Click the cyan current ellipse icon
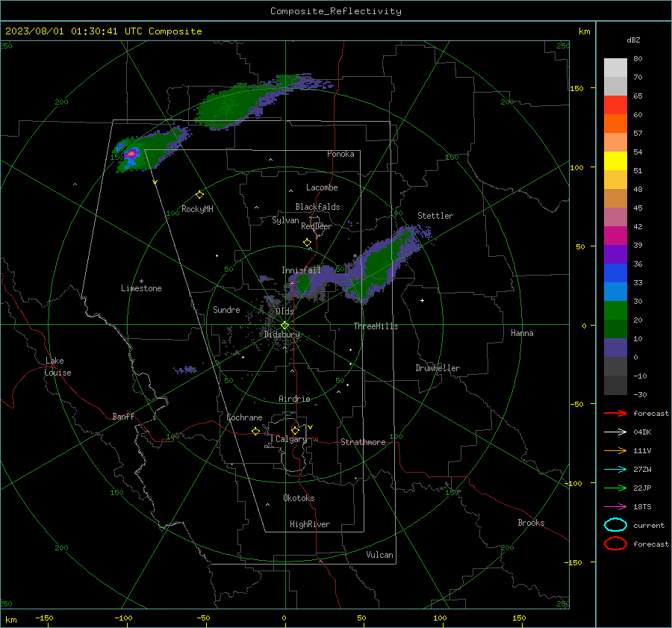This screenshot has width=672, height=628. pyautogui.click(x=615, y=525)
